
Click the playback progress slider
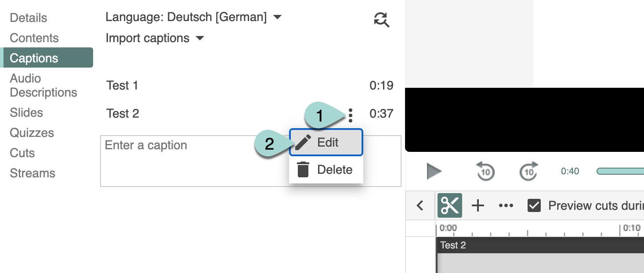tap(619, 171)
